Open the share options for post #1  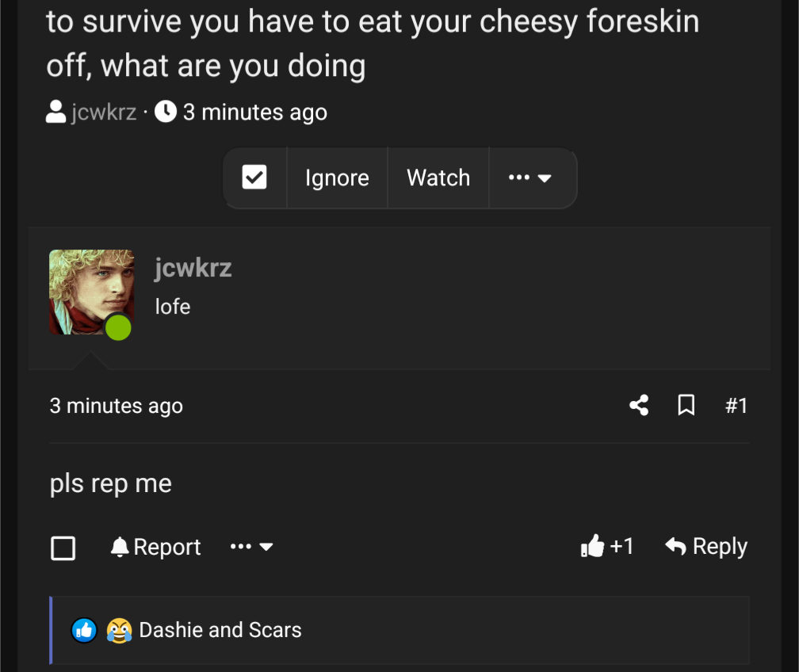(639, 405)
